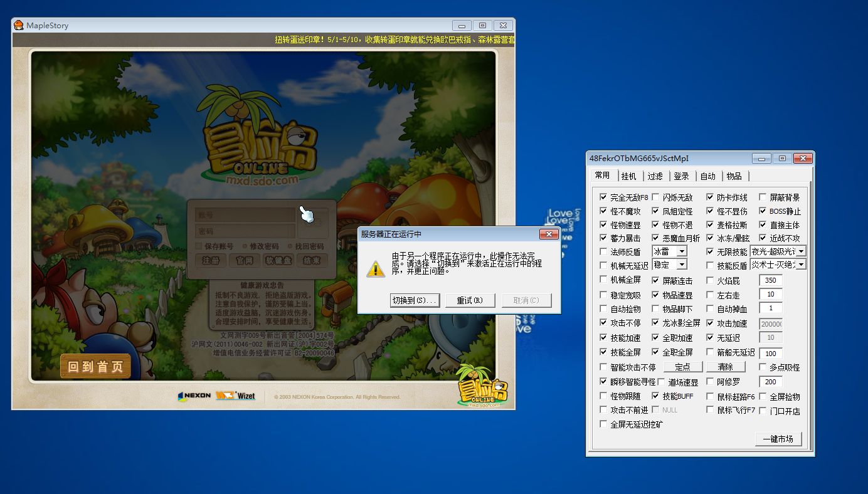Click the 注册 button in login panel

pyautogui.click(x=211, y=260)
